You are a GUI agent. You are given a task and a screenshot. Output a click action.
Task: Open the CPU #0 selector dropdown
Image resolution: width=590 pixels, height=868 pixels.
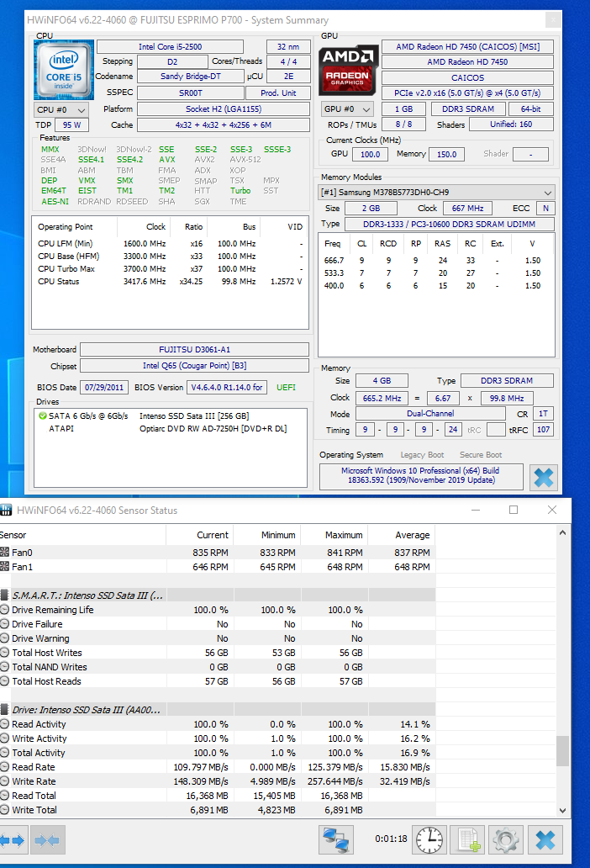tap(61, 109)
